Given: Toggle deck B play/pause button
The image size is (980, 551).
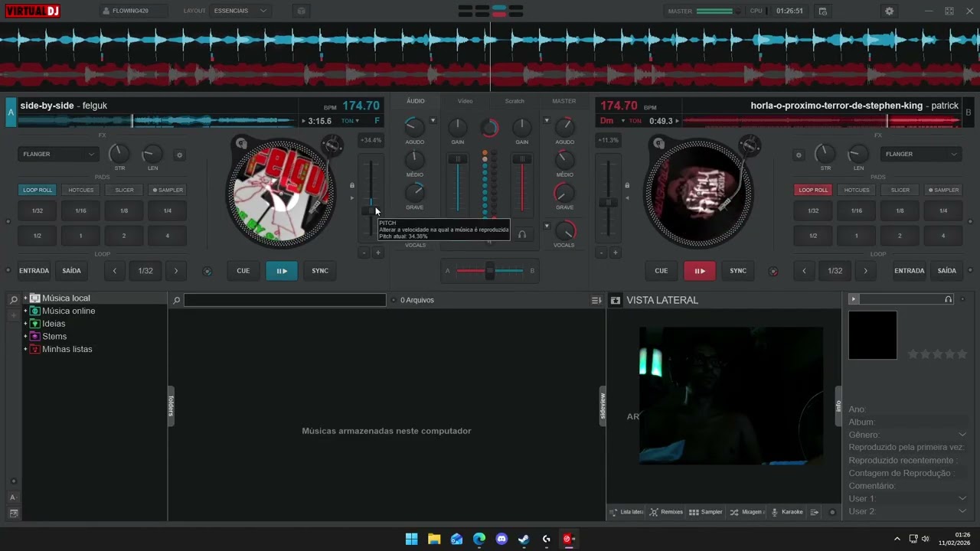Looking at the screenshot, I should pos(700,270).
